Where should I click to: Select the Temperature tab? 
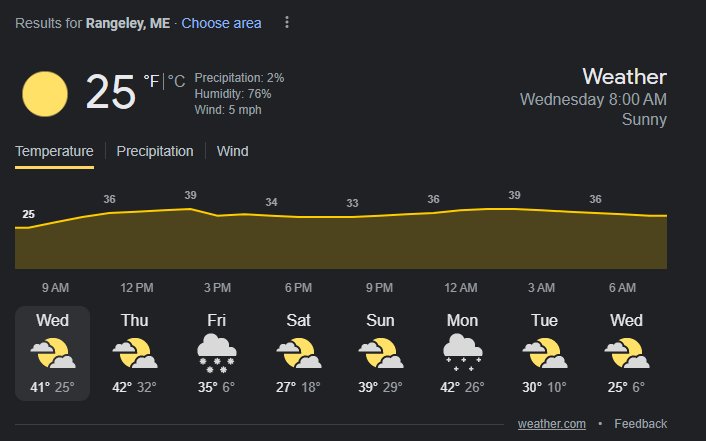(x=54, y=151)
